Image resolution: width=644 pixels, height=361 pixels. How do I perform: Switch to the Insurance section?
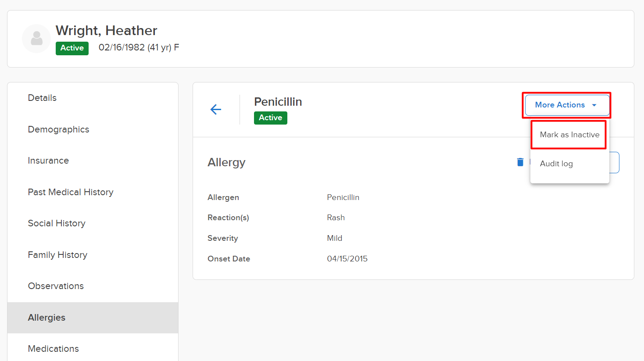[48, 161]
